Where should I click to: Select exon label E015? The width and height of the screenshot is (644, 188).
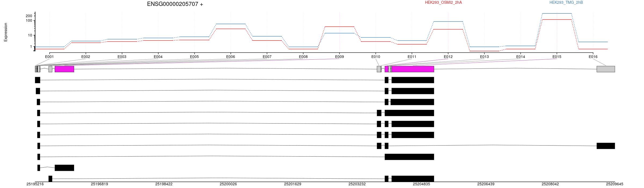click(557, 57)
